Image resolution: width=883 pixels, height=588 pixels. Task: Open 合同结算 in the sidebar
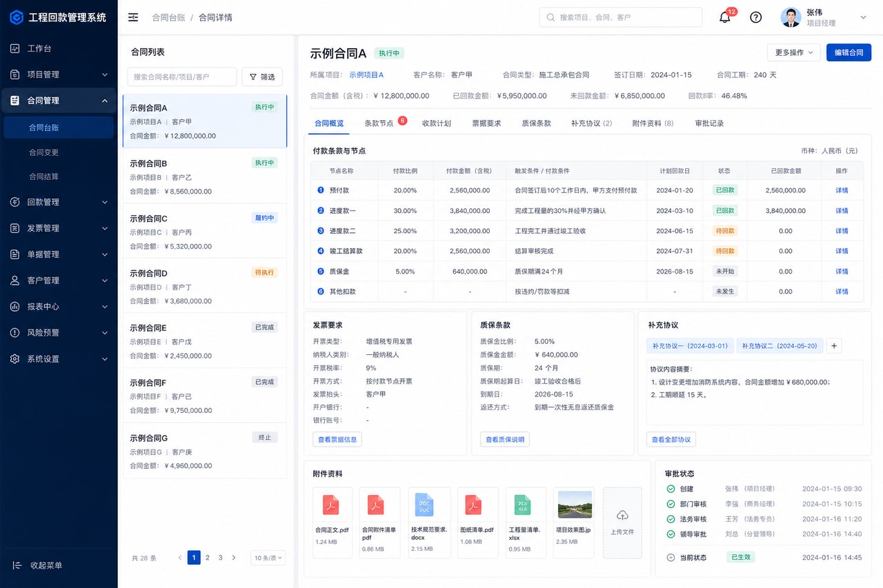[x=43, y=177]
